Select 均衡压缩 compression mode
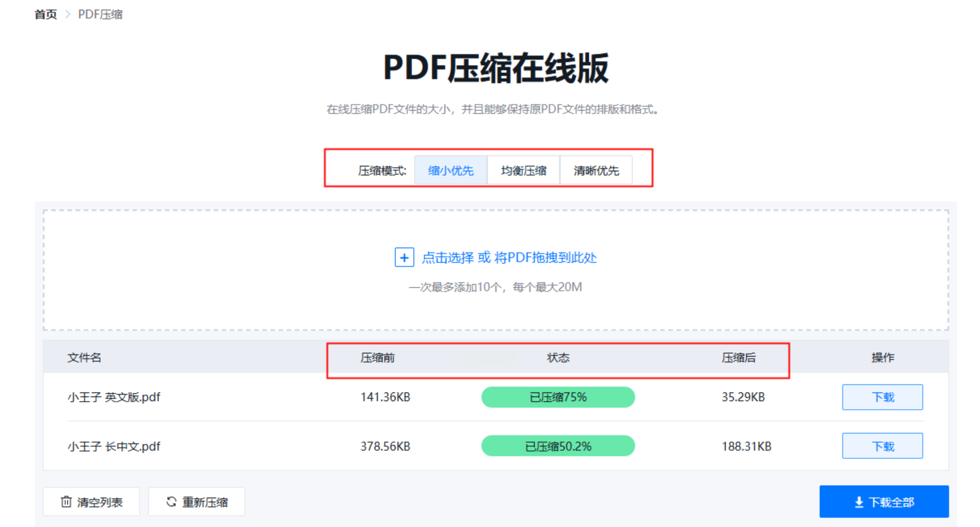Image resolution: width=980 pixels, height=527 pixels. (x=523, y=170)
